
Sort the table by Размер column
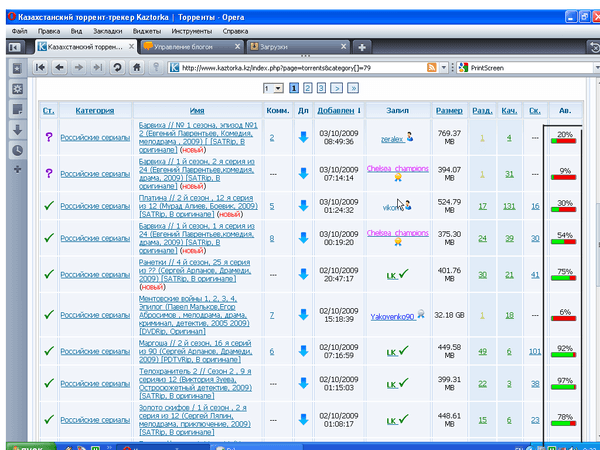[449, 111]
